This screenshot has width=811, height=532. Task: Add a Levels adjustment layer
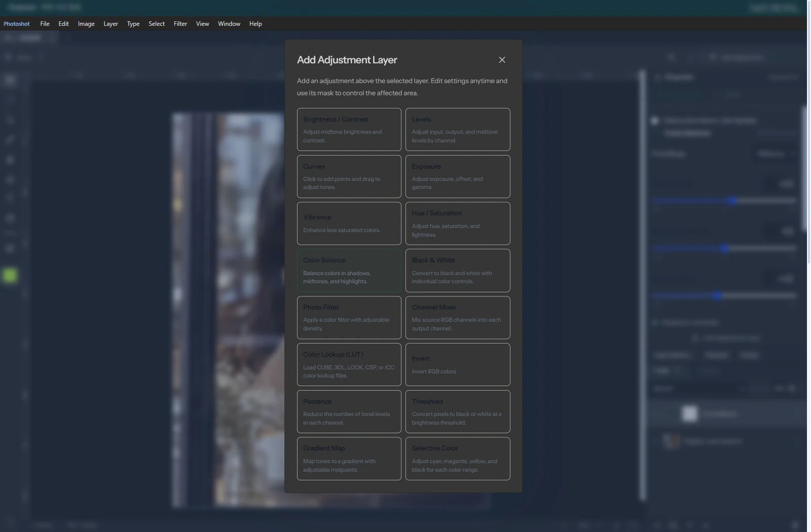(x=458, y=129)
